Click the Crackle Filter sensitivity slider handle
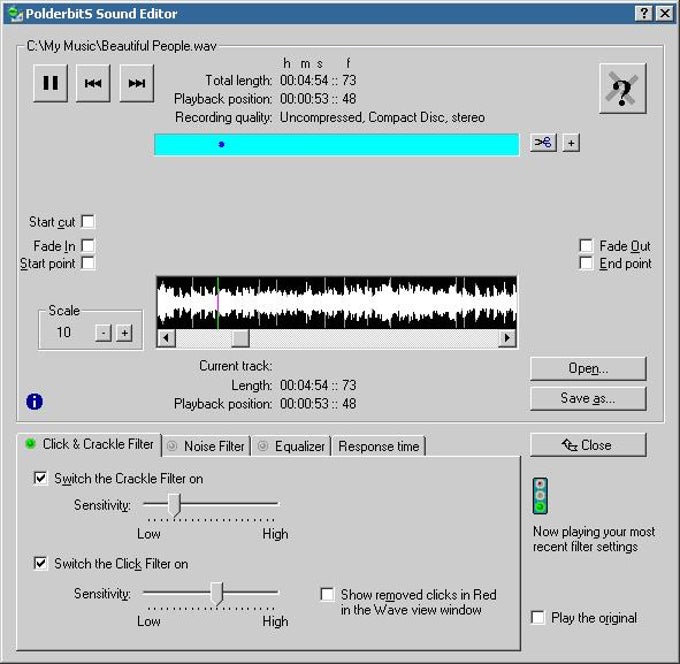This screenshot has width=680, height=664. pos(174,505)
